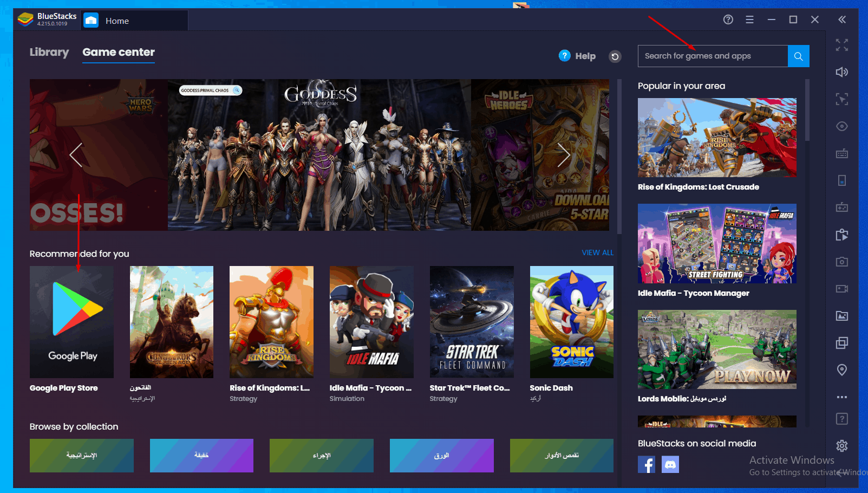
Task: Show next banner with right arrow
Action: pos(564,155)
